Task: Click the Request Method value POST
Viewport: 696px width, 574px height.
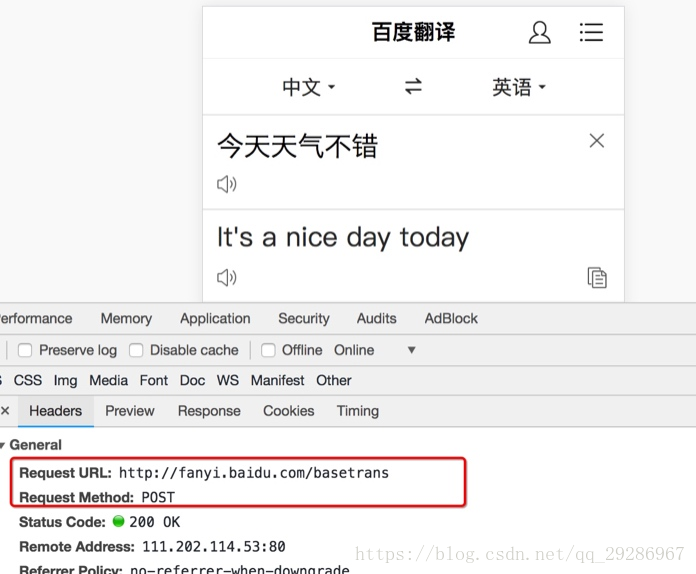Action: click(x=158, y=497)
